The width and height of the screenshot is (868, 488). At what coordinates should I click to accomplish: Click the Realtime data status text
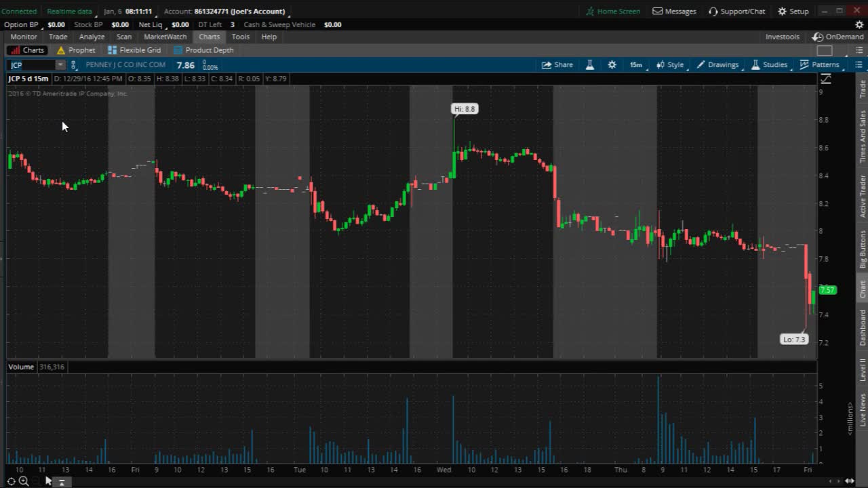(x=69, y=11)
